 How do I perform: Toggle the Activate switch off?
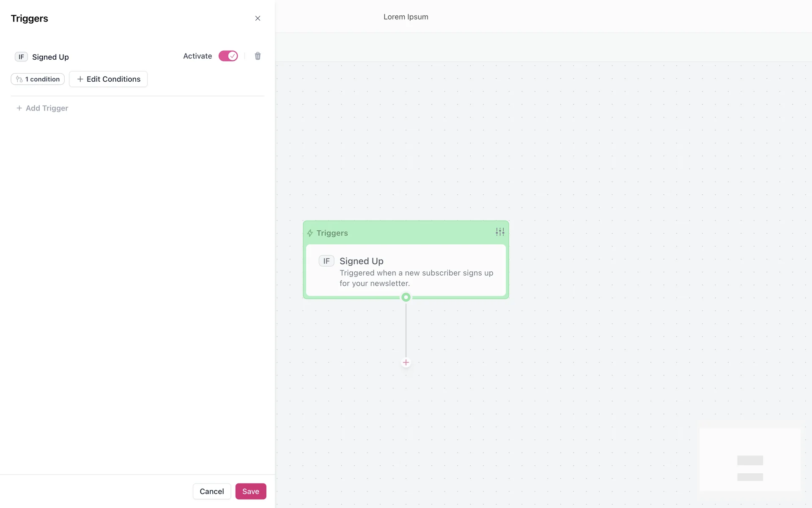[x=228, y=56]
